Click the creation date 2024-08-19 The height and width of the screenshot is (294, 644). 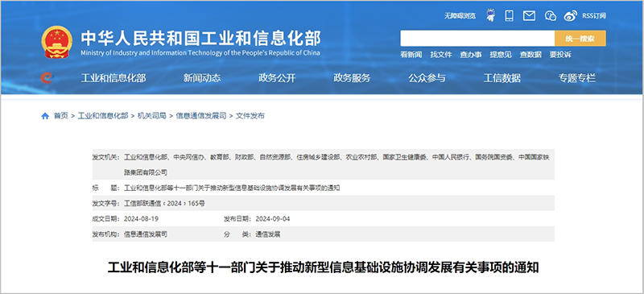click(141, 219)
